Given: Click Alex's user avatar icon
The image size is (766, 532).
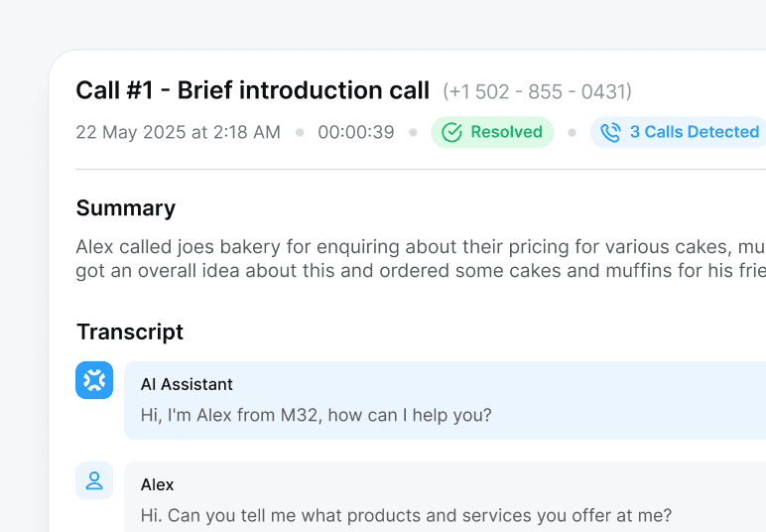Looking at the screenshot, I should 94,480.
